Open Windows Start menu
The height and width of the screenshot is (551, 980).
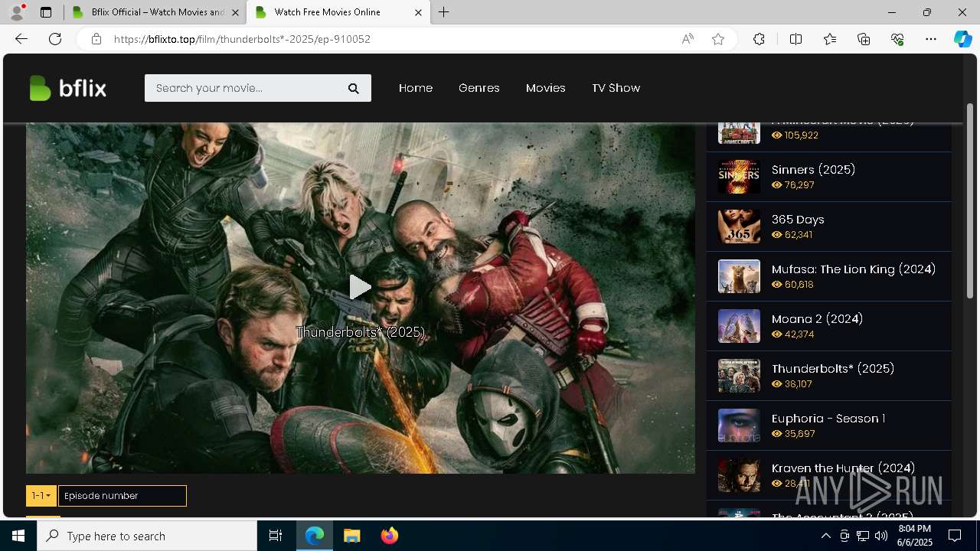click(x=18, y=536)
